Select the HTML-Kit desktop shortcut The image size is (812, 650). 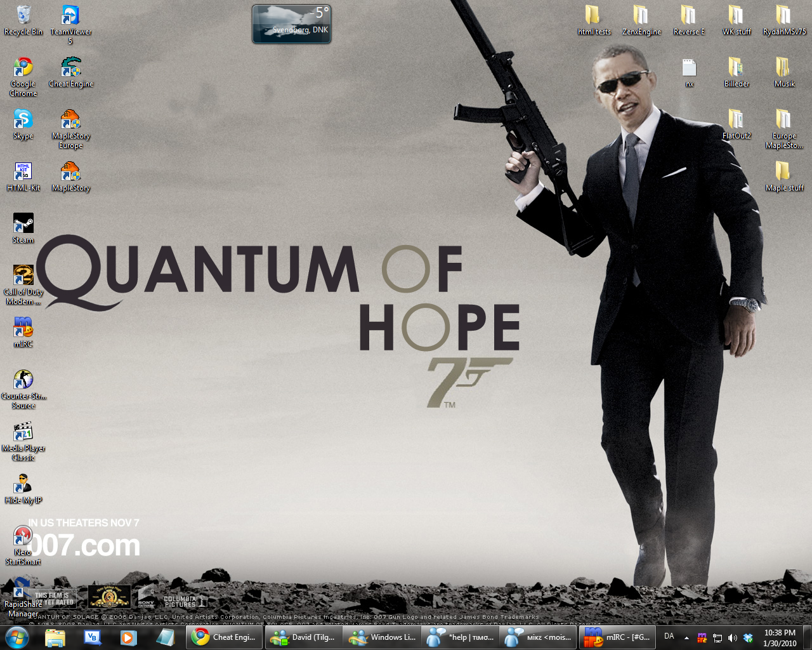[x=23, y=176]
